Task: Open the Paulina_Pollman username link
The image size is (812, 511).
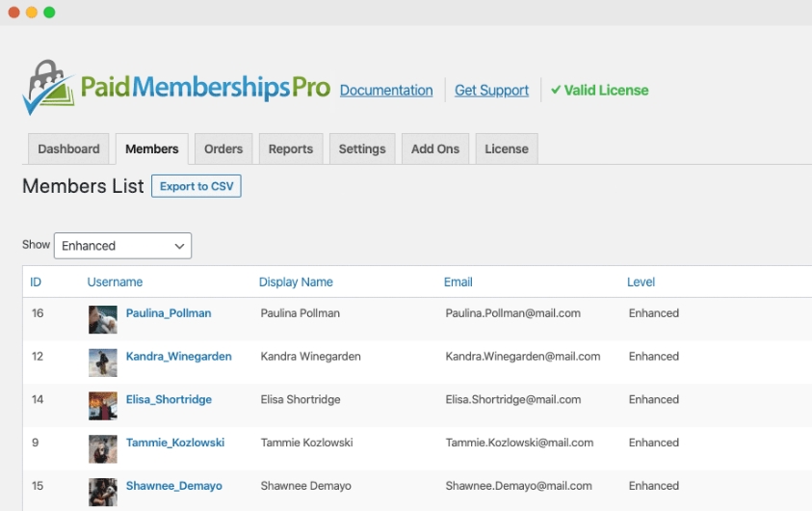Action: (x=169, y=313)
